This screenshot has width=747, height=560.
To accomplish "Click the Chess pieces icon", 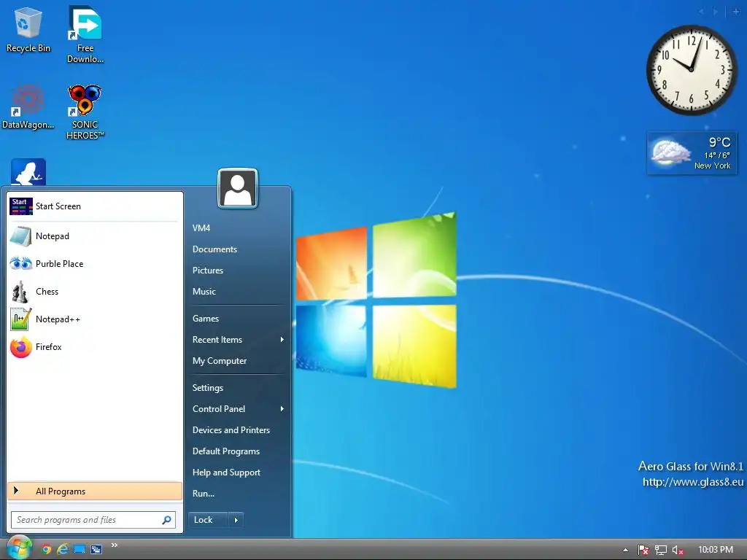I will pyautogui.click(x=20, y=292).
